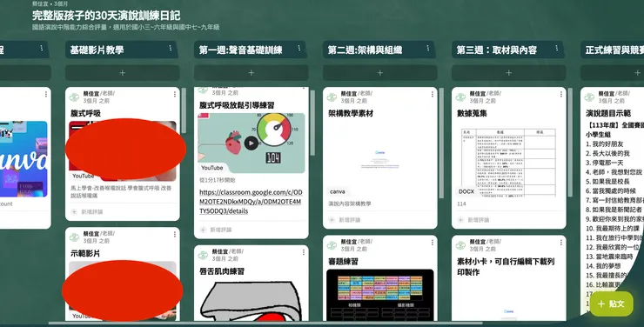
Task: Open the 唇舌肌肉練習 image thumbnail
Action: 251,300
